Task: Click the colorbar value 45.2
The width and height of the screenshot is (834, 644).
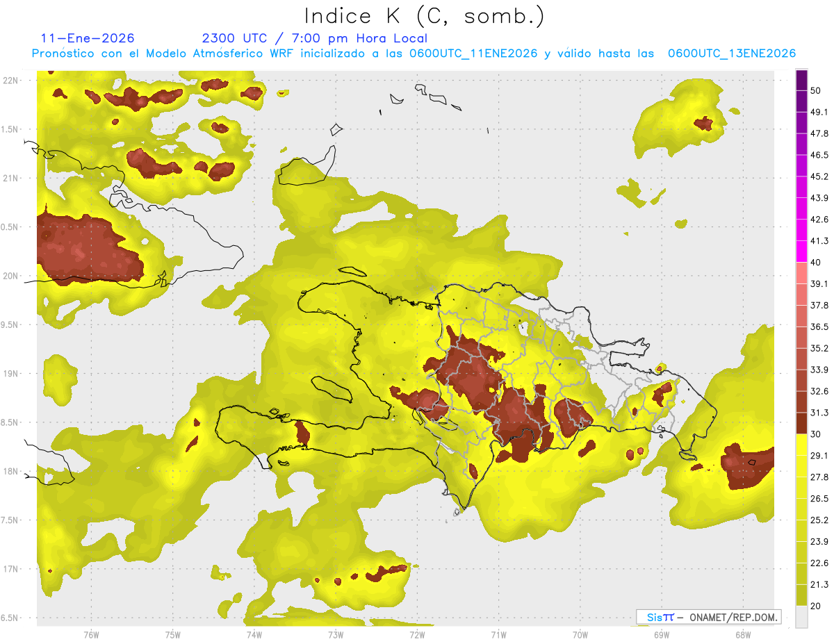Action: [820, 177]
